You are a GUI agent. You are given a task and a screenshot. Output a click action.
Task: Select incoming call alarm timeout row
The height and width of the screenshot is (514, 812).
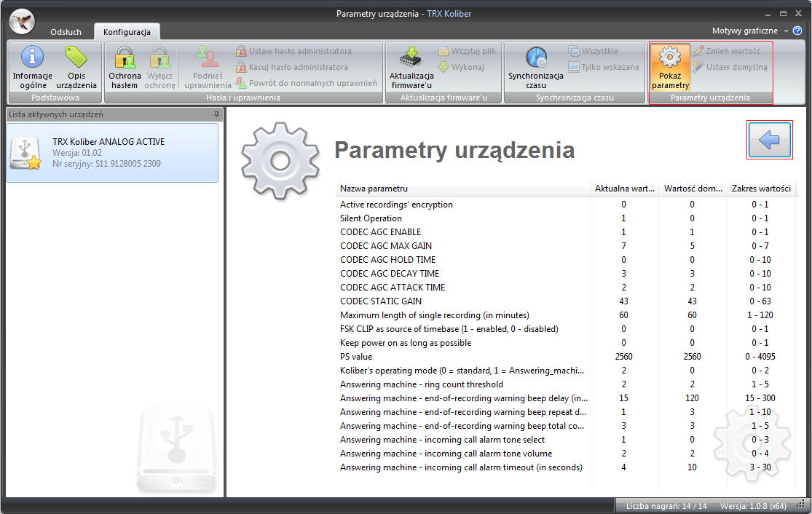(x=566, y=467)
